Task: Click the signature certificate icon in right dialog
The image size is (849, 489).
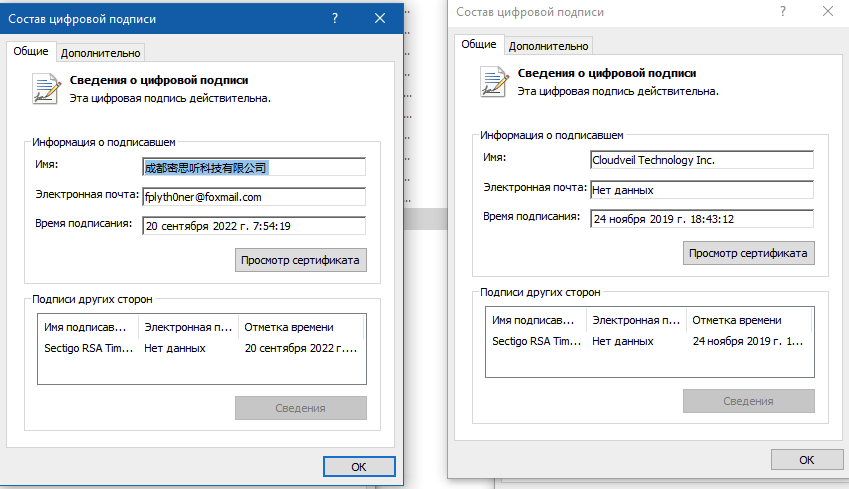Action: pyautogui.click(x=493, y=81)
